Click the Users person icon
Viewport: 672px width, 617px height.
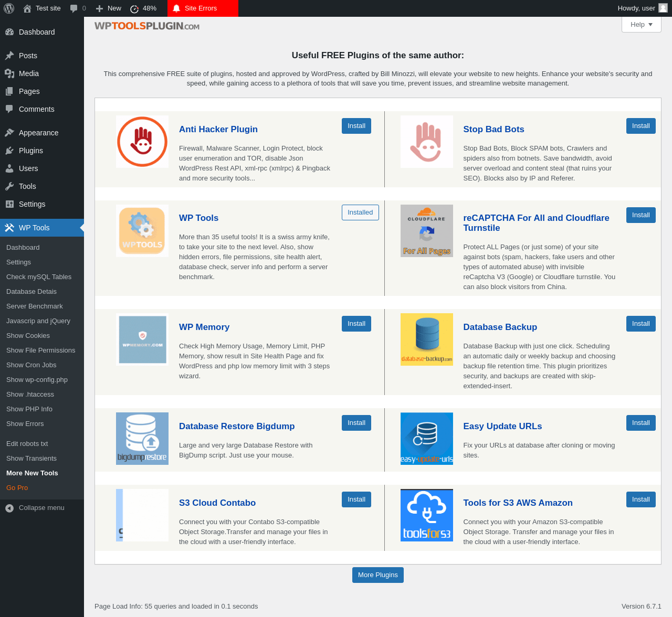[9, 168]
